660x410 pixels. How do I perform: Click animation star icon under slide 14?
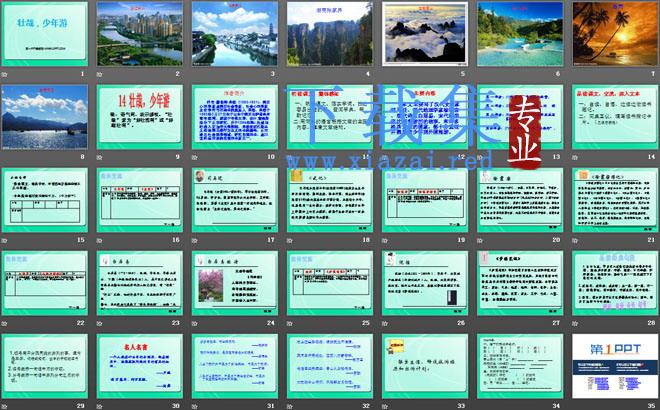(x=575, y=157)
